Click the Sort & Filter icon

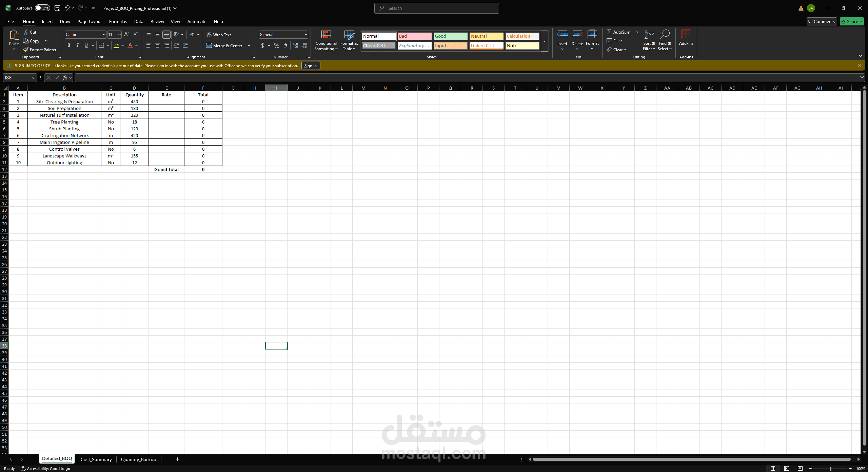point(649,35)
